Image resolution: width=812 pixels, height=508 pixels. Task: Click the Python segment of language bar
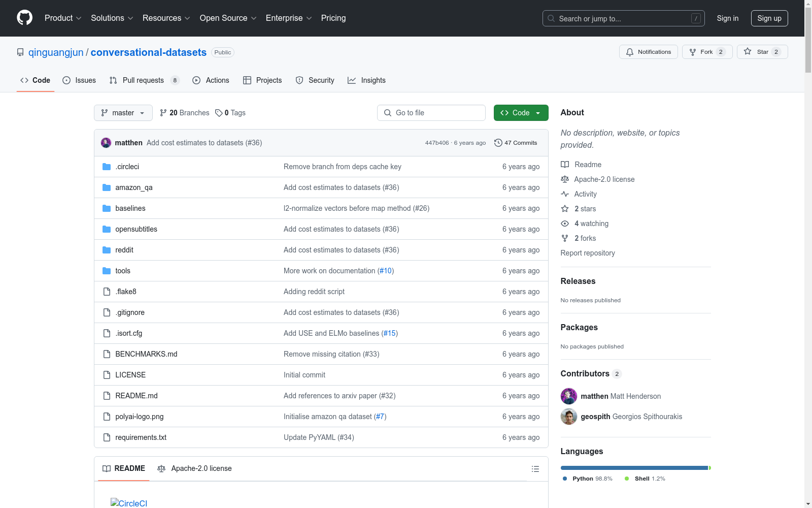click(634, 468)
